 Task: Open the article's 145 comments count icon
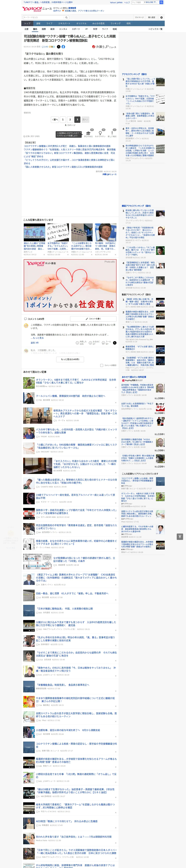pyautogui.click(x=45, y=47)
